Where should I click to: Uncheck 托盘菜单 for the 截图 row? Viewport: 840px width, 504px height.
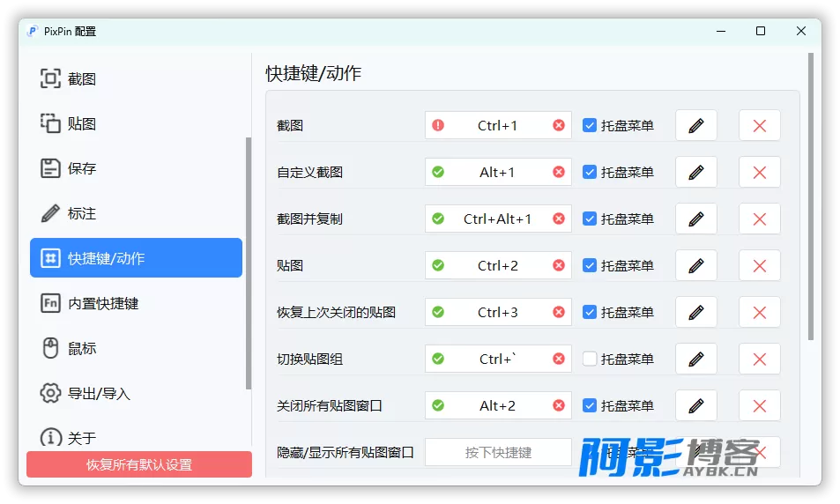pos(590,125)
